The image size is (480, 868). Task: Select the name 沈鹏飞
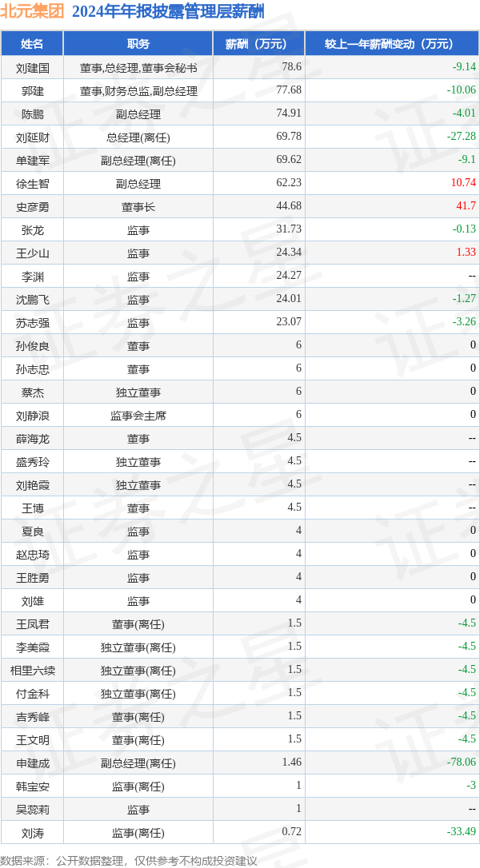(x=32, y=300)
